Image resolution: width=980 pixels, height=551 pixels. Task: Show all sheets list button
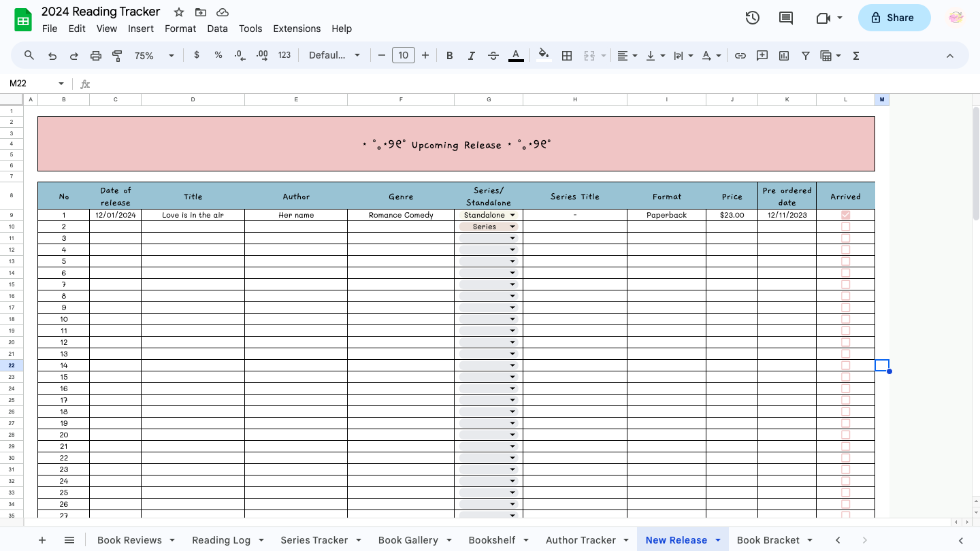[x=69, y=540]
